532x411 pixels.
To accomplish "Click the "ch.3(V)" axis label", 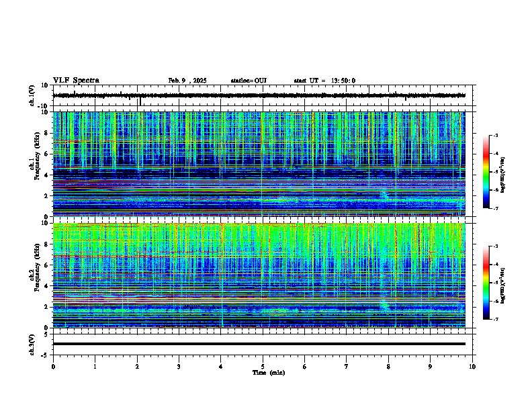I will point(32,345).
